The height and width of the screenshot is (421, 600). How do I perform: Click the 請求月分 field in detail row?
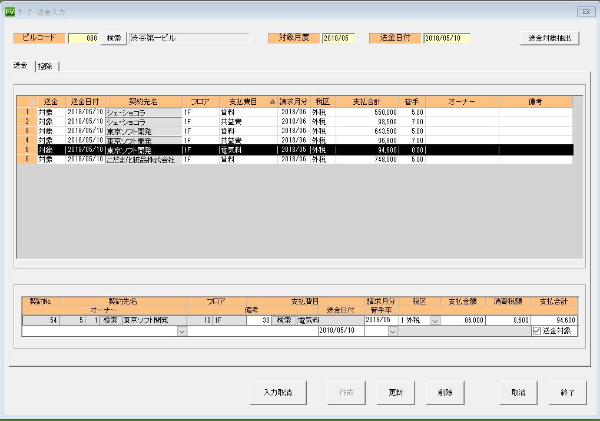382,320
